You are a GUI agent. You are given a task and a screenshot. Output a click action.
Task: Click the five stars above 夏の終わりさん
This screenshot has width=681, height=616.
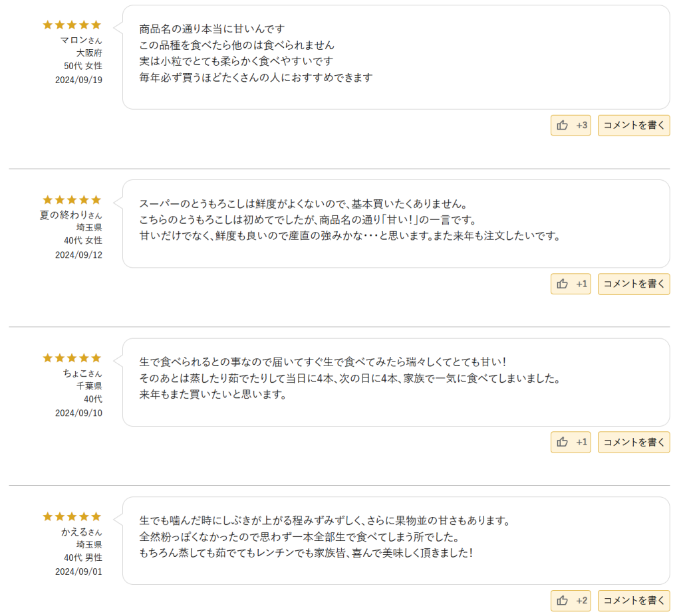pos(72,200)
